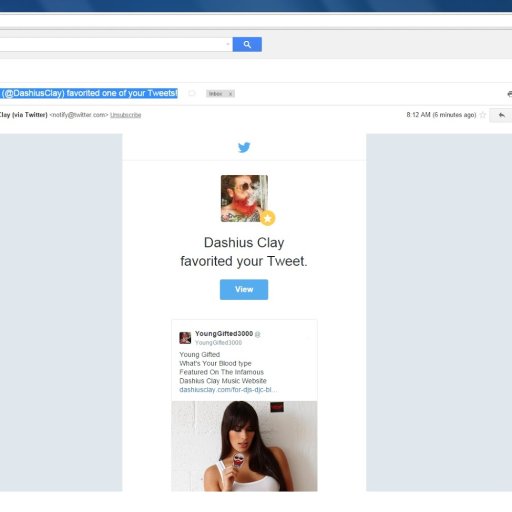Click the yellow favorite star badge

(x=268, y=218)
